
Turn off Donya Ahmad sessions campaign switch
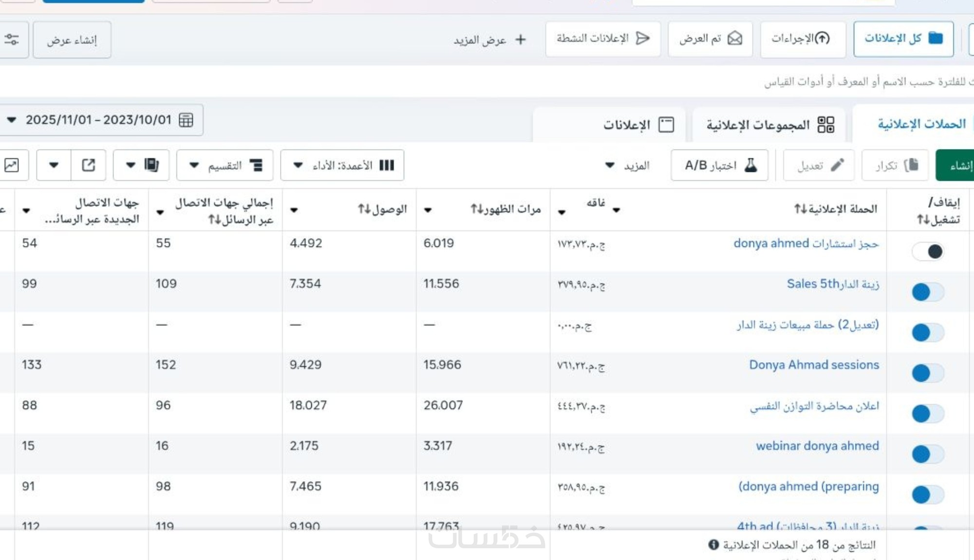click(928, 373)
